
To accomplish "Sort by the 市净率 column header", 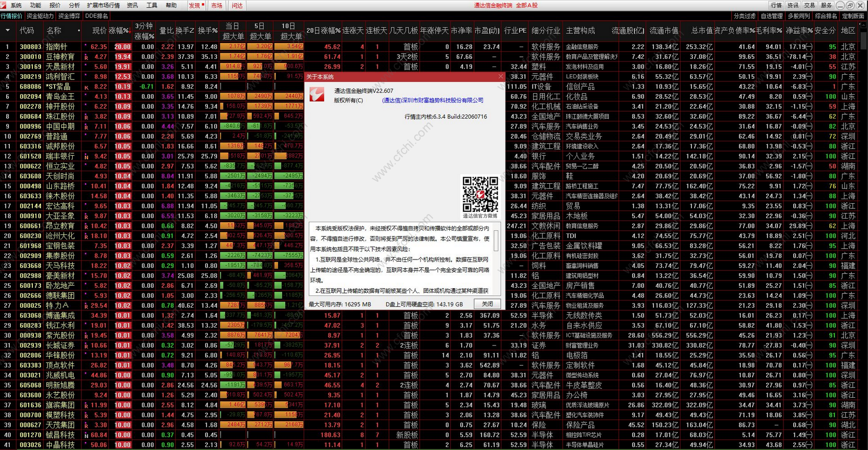I will coord(461,31).
